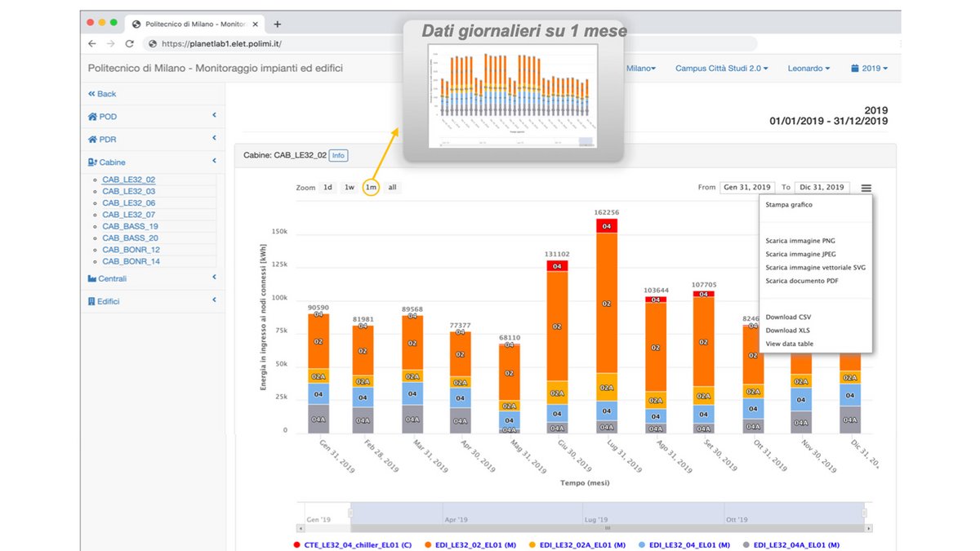
Task: Click the chart navigator scrollbar handle
Action: tap(607, 529)
